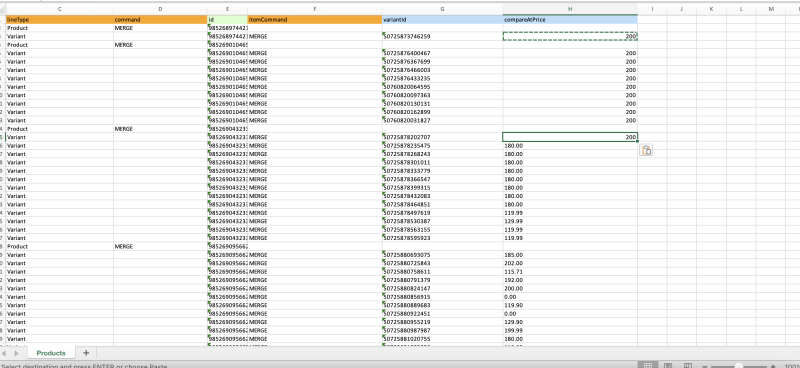Select column G header
The width and height of the screenshot is (800, 368).
442,9
